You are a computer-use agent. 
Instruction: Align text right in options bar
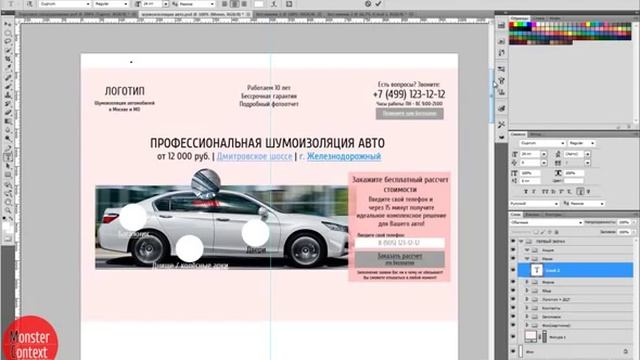pyautogui.click(x=244, y=4)
